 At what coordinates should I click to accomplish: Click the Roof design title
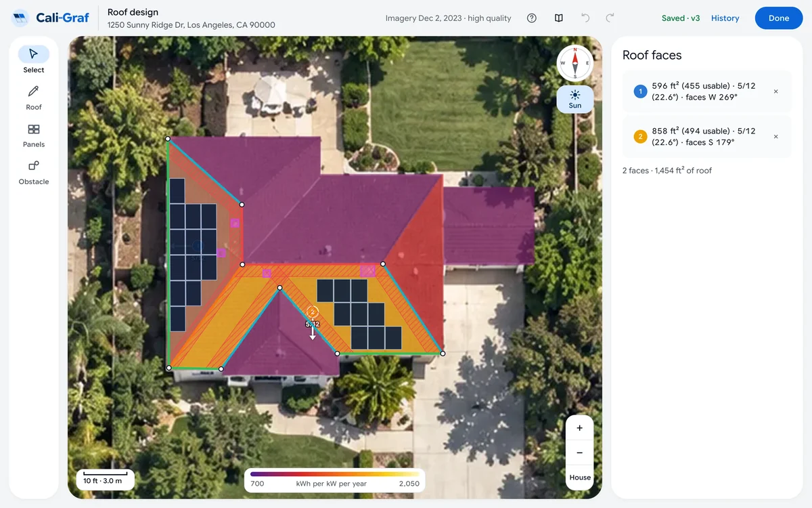pos(133,12)
